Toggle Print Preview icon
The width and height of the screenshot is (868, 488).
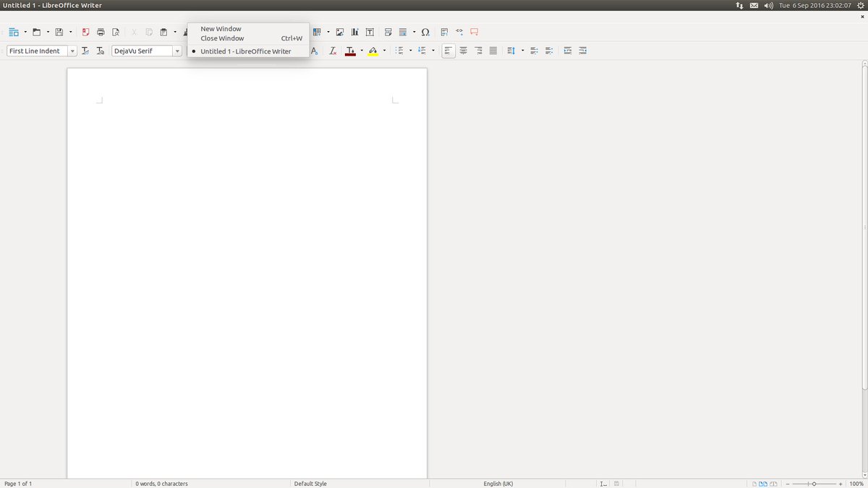pyautogui.click(x=115, y=32)
